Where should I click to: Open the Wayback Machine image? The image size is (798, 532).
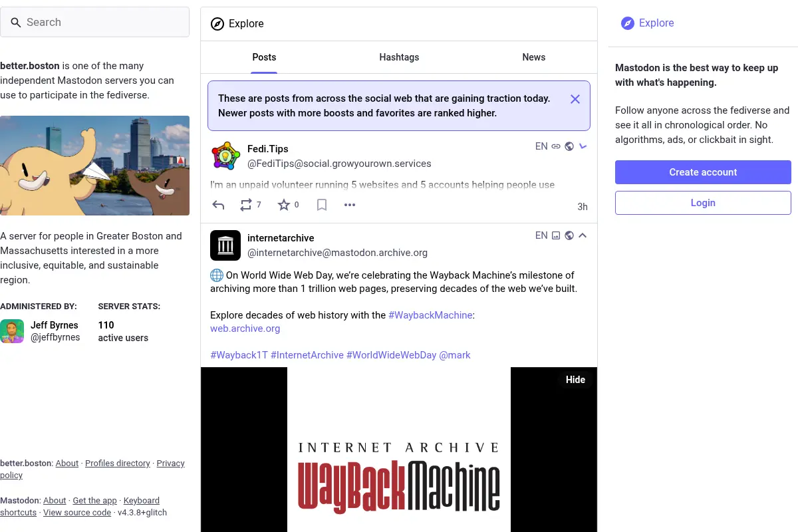(x=399, y=450)
